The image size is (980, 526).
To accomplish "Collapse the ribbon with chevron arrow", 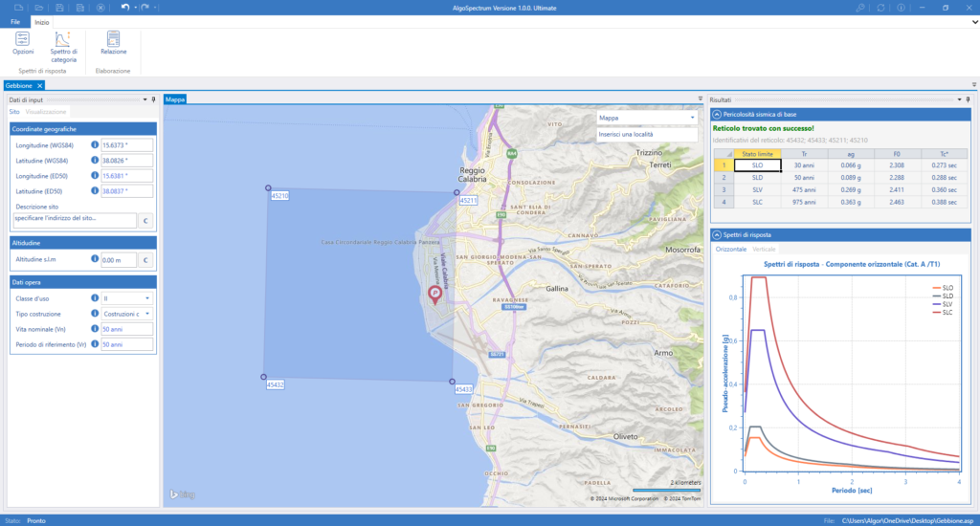I will [x=974, y=22].
